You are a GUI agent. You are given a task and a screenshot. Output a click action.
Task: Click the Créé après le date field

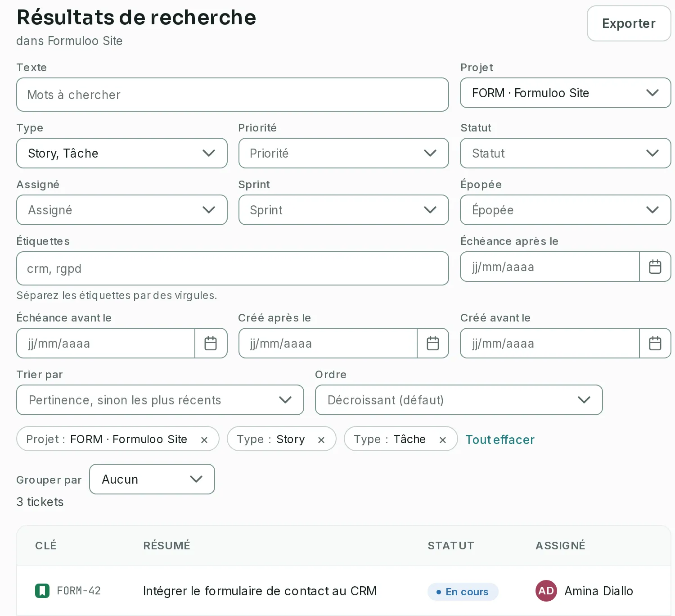[x=328, y=343]
